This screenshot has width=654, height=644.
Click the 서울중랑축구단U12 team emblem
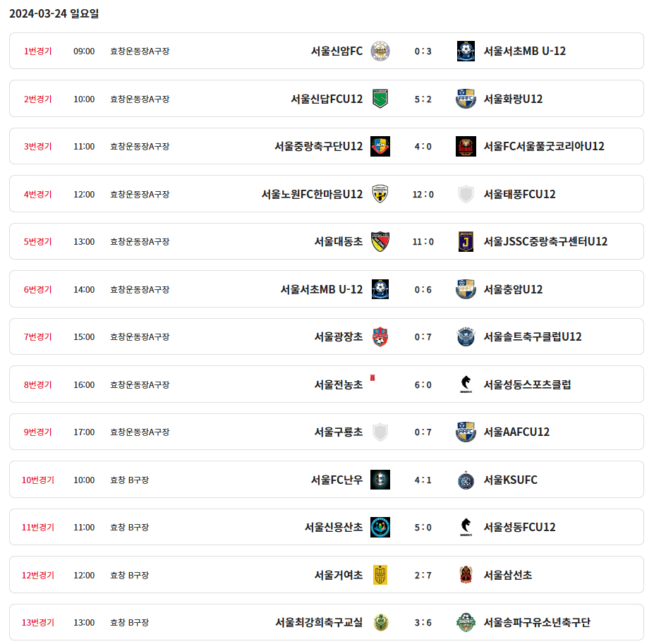pyautogui.click(x=380, y=146)
